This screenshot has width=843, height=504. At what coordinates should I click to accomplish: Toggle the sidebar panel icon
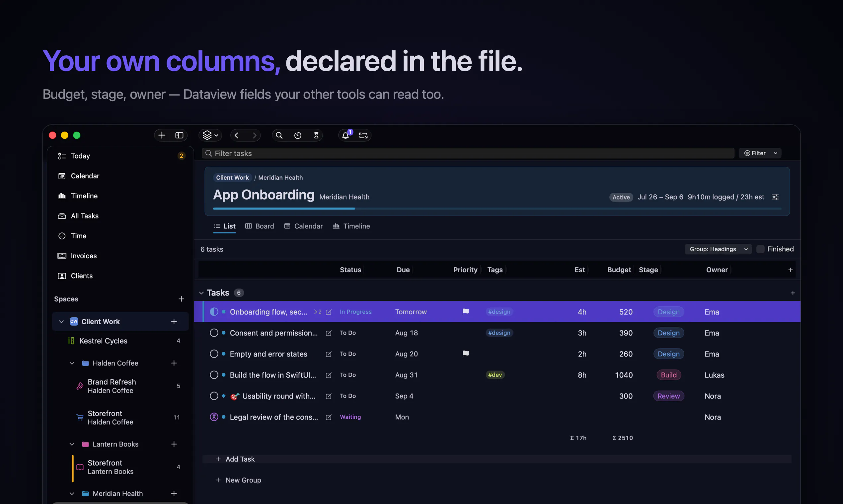179,135
